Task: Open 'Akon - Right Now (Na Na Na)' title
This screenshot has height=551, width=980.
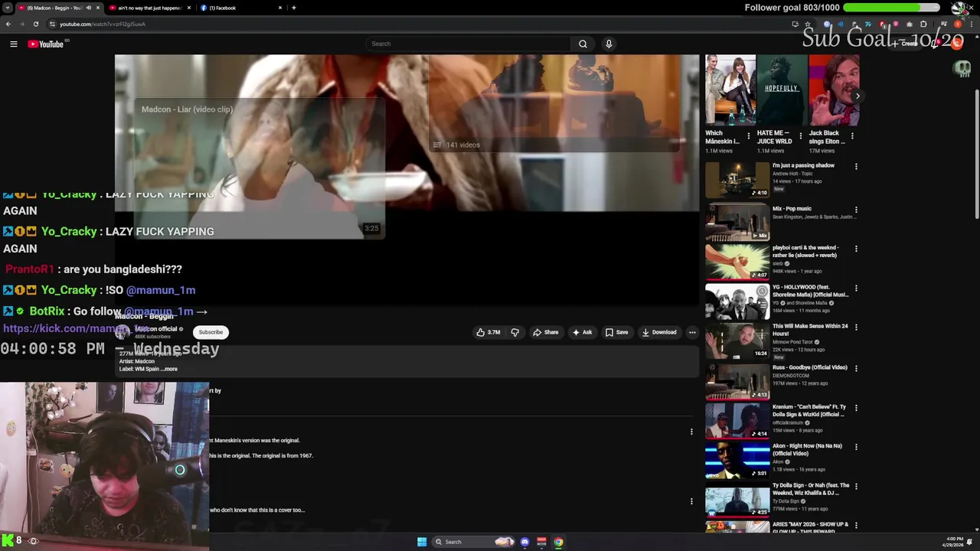Action: click(x=808, y=449)
